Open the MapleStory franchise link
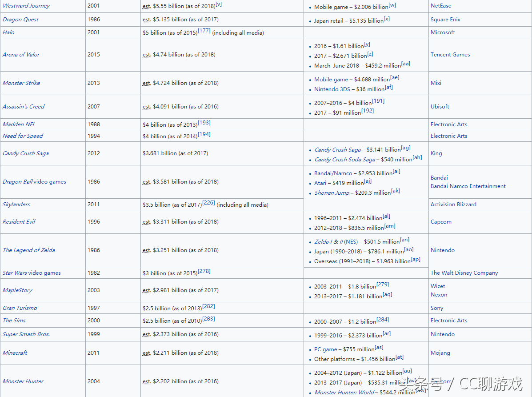The height and width of the screenshot is (397, 532). tap(17, 290)
